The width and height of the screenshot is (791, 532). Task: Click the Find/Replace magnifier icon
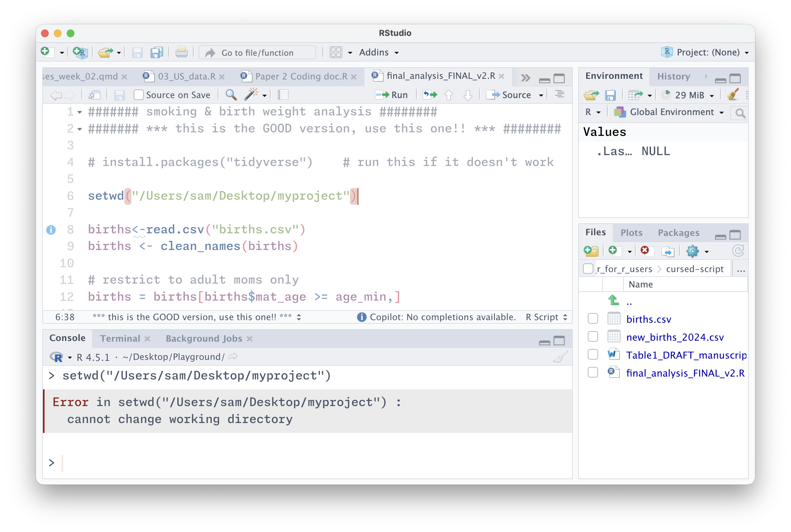point(231,95)
